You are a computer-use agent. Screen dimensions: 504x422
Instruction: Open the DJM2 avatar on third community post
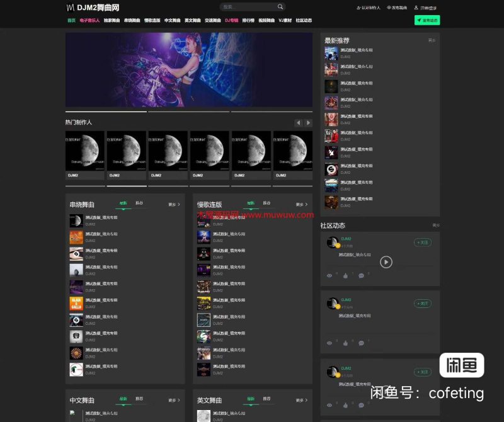pyautogui.click(x=333, y=372)
